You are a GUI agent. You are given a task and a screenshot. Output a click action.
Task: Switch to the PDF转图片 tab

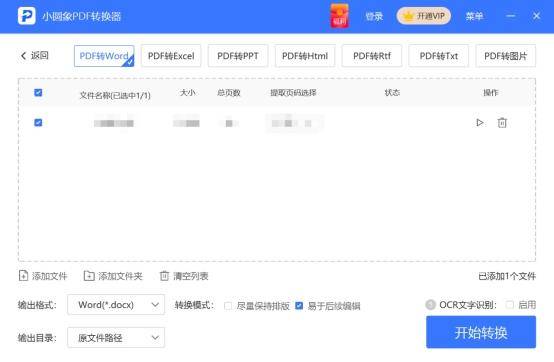coord(506,56)
